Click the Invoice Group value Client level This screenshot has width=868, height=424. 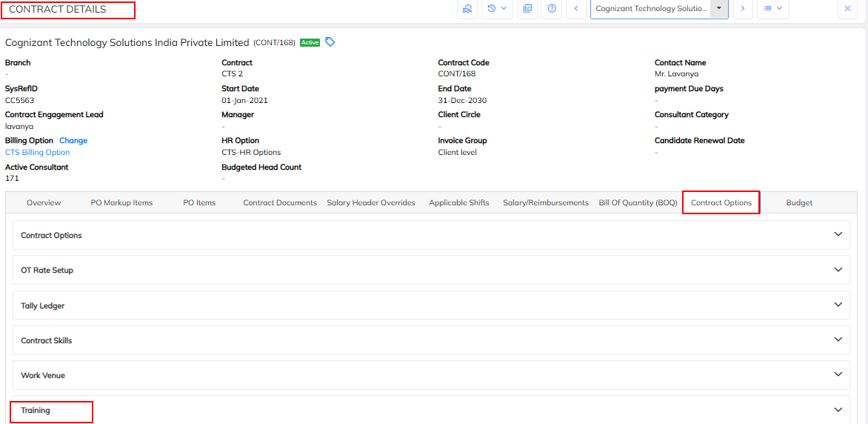(457, 153)
